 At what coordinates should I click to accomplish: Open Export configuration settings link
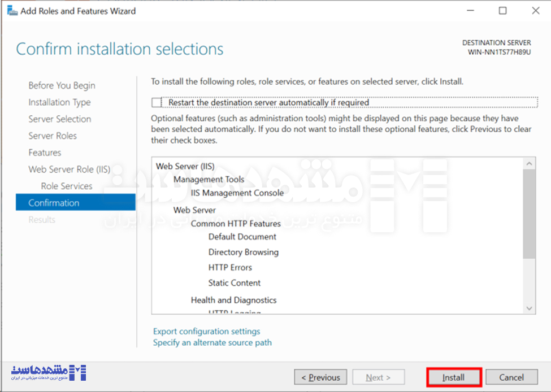pyautogui.click(x=207, y=331)
